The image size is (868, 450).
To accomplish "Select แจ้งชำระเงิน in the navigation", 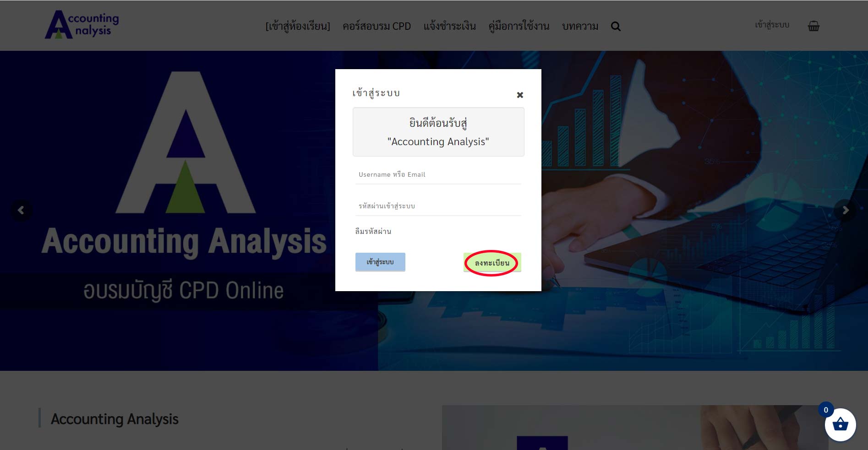I will coord(449,26).
